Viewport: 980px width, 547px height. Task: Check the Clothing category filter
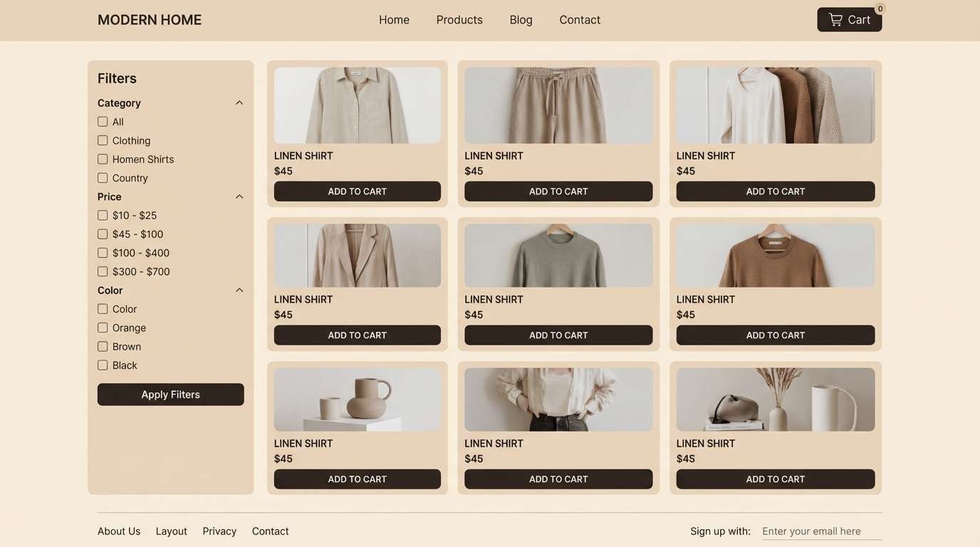click(103, 140)
